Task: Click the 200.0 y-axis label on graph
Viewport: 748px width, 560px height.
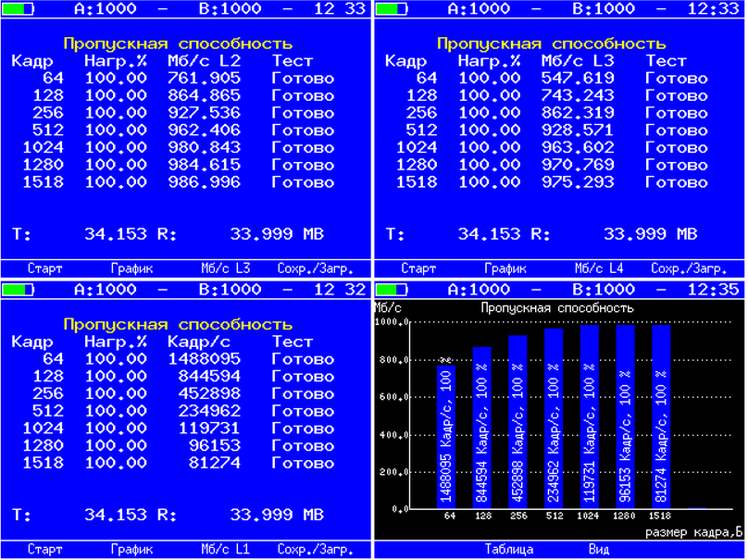Action: tap(394, 472)
